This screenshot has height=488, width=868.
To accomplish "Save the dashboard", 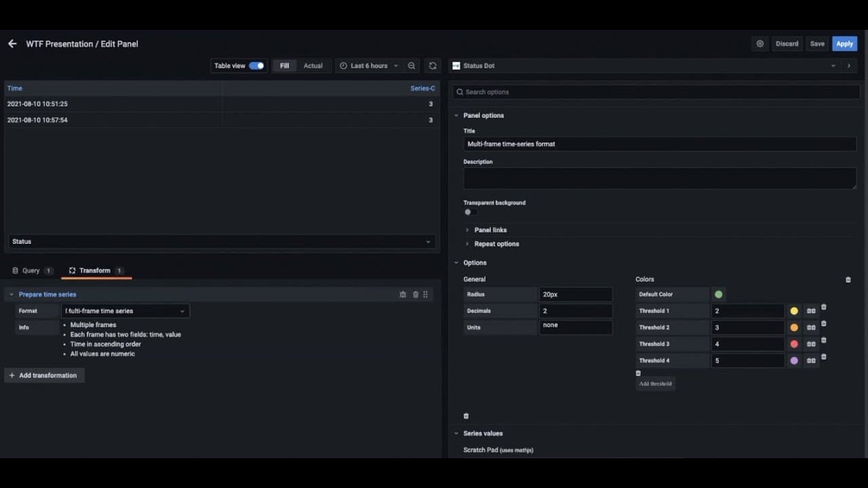I will click(817, 43).
